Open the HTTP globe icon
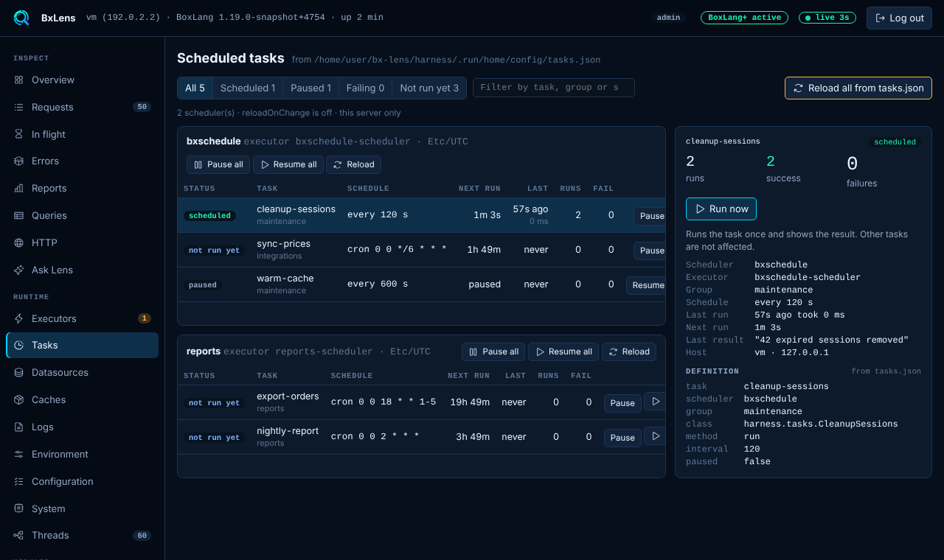Image resolution: width=944 pixels, height=560 pixels. [18, 242]
